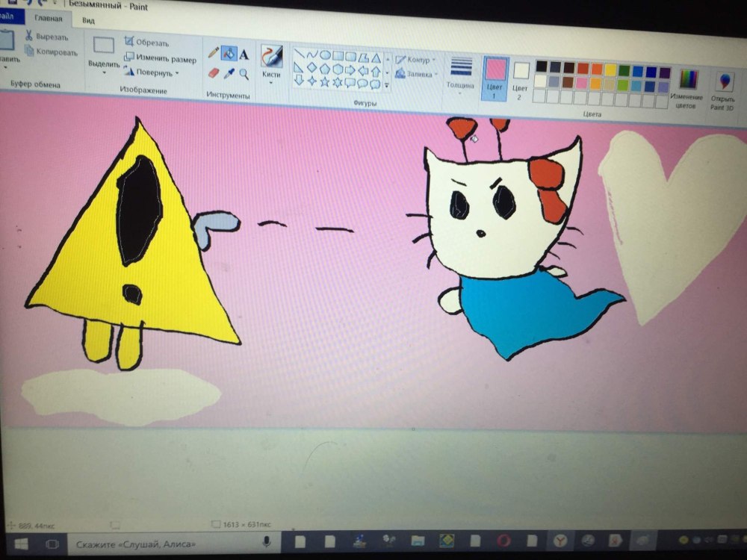Switch to the Главная ribbon tab
Image resolution: width=747 pixels, height=560 pixels.
click(x=48, y=19)
